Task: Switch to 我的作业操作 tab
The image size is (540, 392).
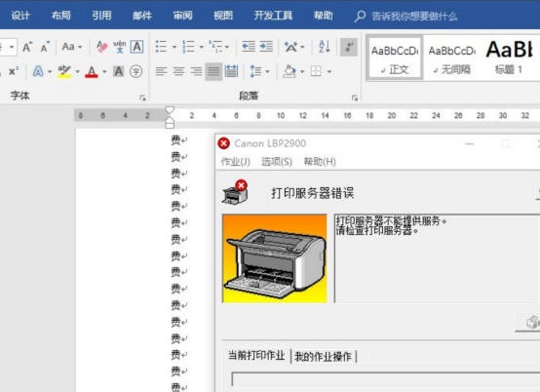Action: (x=323, y=357)
